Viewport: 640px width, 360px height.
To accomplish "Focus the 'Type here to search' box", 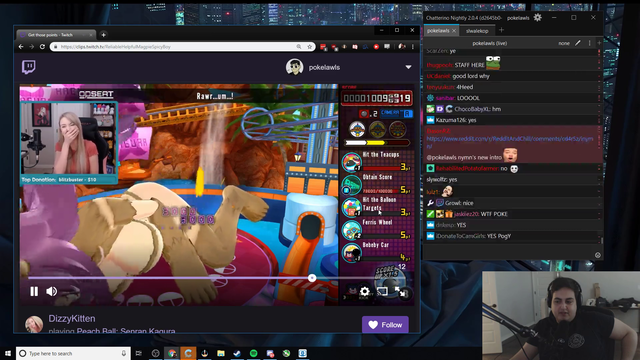I will 73,353.
